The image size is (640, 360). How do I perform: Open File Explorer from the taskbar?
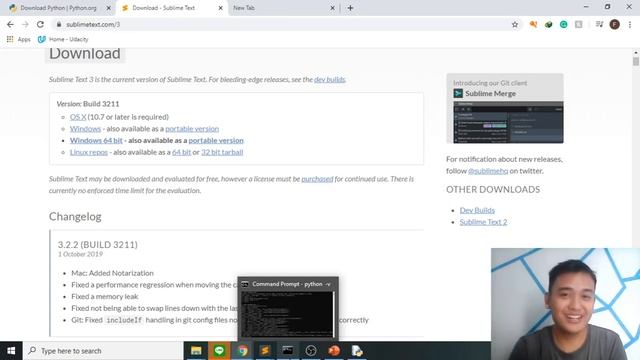(x=196, y=351)
